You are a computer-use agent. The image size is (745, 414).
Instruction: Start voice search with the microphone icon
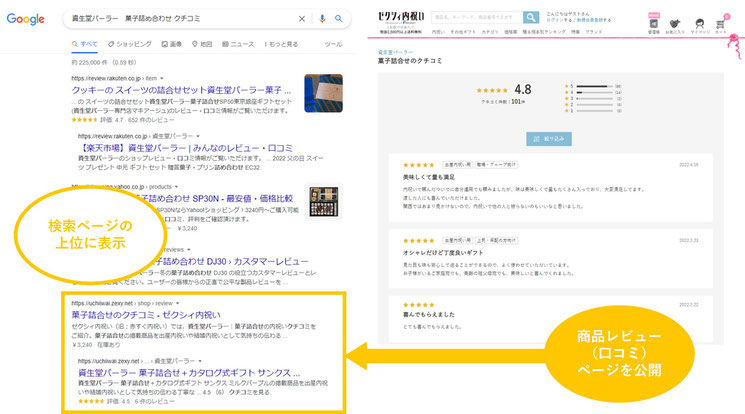(322, 19)
